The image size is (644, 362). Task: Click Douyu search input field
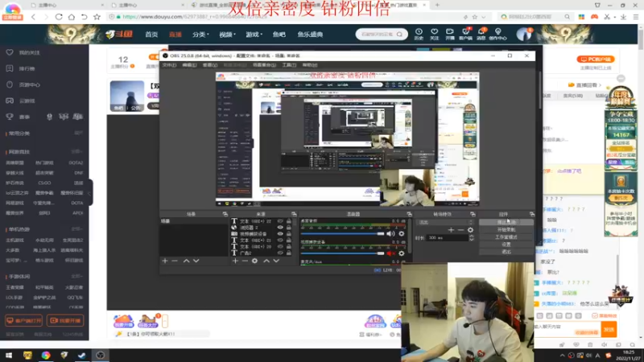point(377,35)
